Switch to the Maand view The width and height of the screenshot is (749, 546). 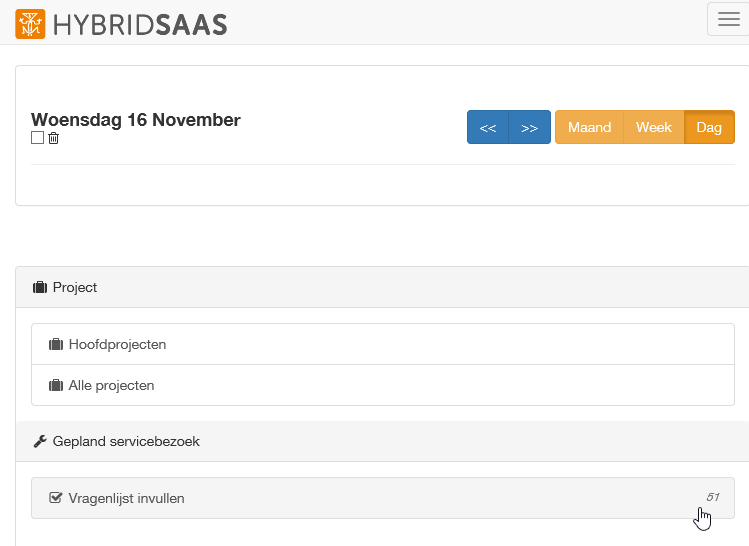[x=589, y=127]
